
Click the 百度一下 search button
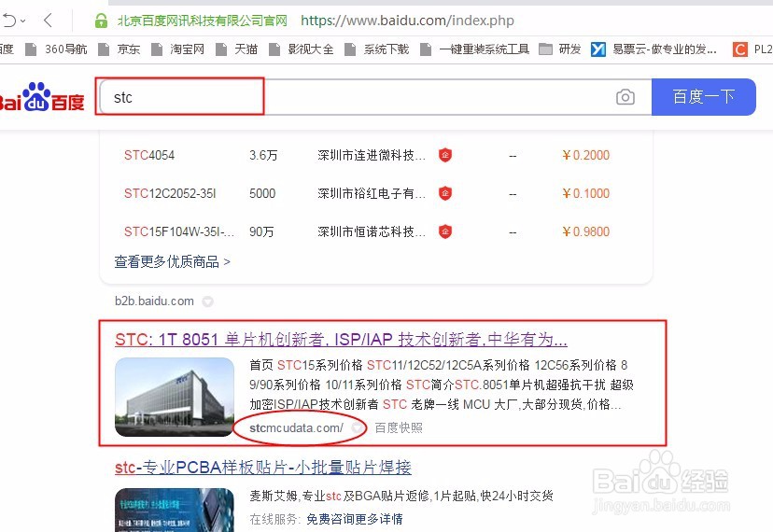click(x=704, y=97)
